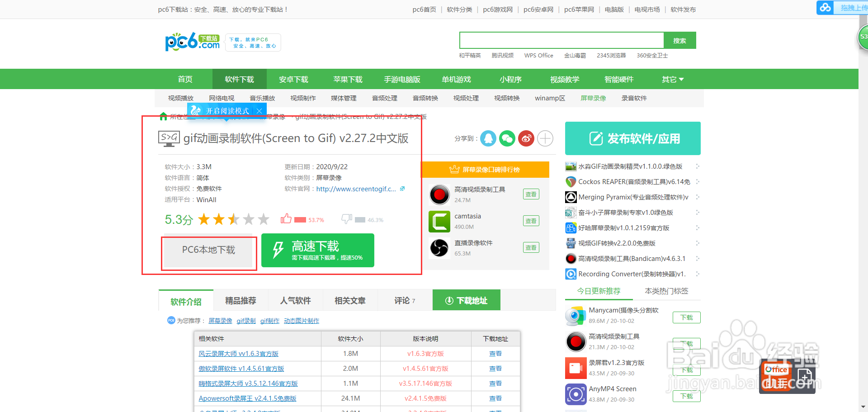The width and height of the screenshot is (868, 412).
Task: Open the 直播录像软件 OBS icon
Action: (x=439, y=248)
